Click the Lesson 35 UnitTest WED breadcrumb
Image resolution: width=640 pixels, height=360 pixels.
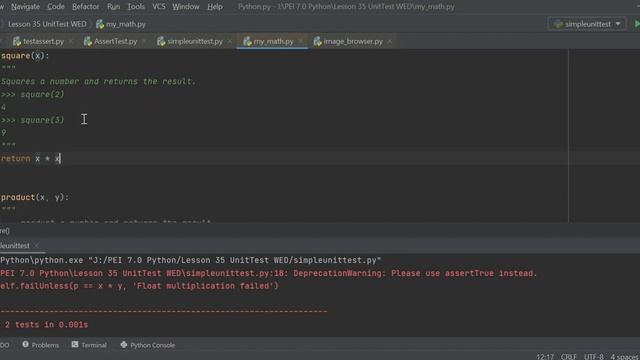(x=47, y=24)
